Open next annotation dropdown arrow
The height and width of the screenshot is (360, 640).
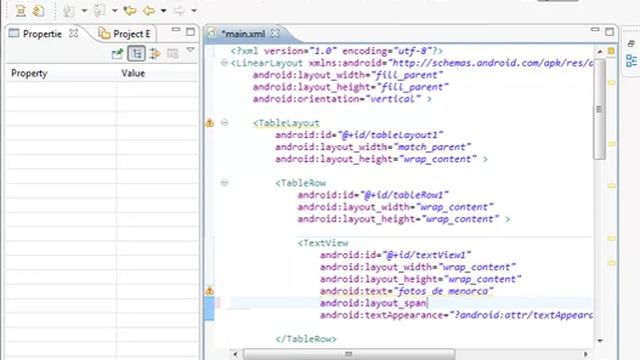[x=84, y=11]
